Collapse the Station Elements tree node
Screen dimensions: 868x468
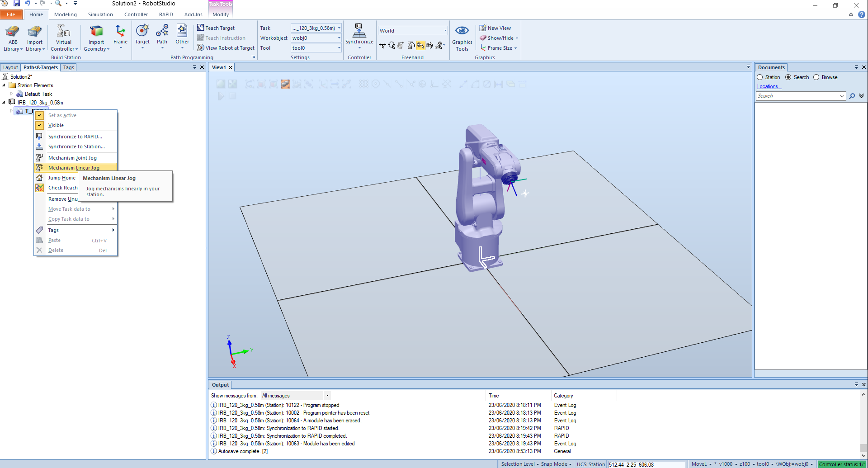pyautogui.click(x=4, y=85)
